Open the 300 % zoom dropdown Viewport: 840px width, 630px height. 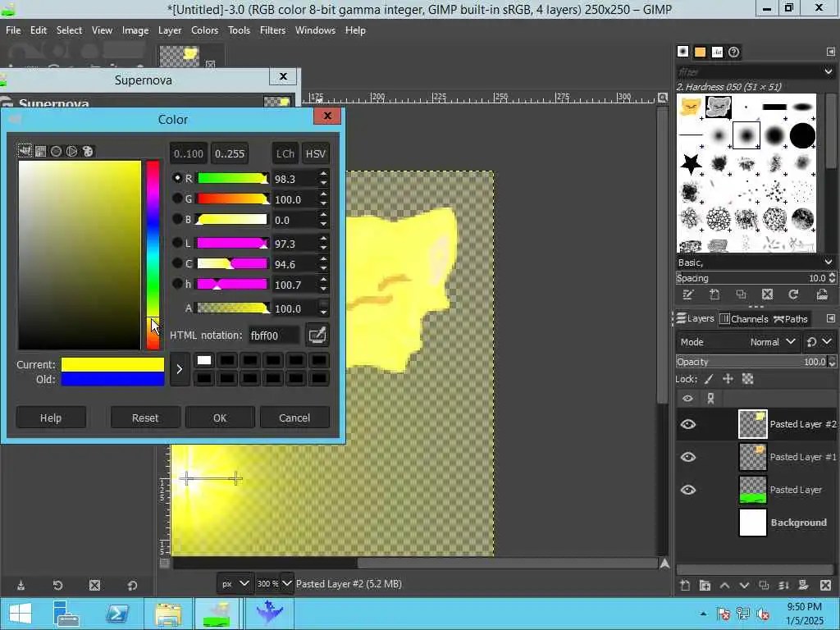coord(274,583)
